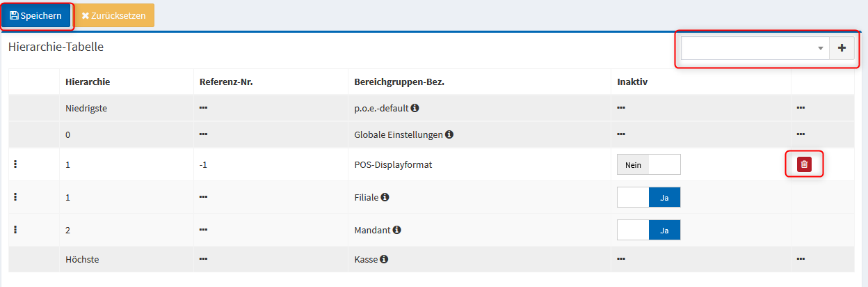This screenshot has height=287, width=868.
Task: Click info icon next to Mandant
Action: pyautogui.click(x=397, y=229)
